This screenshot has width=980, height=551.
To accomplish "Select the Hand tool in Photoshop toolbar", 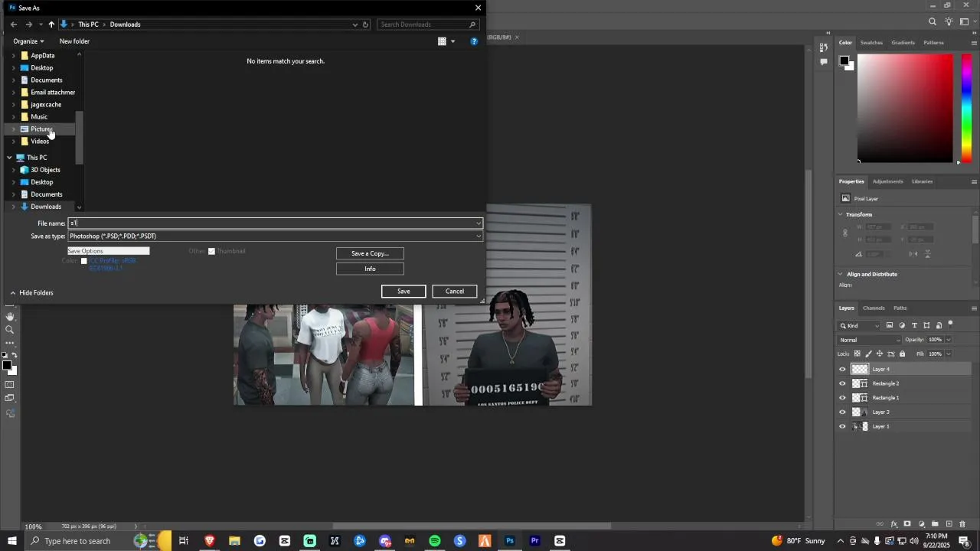I will click(x=10, y=316).
